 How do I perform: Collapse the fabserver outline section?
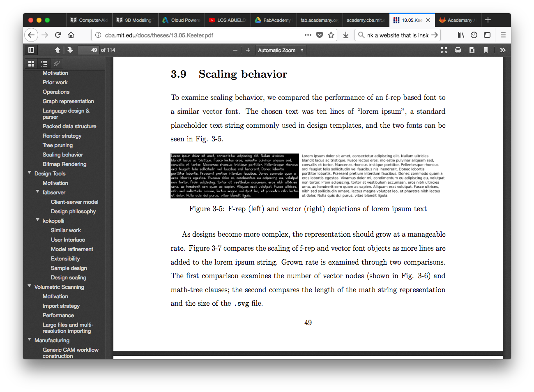coord(37,191)
